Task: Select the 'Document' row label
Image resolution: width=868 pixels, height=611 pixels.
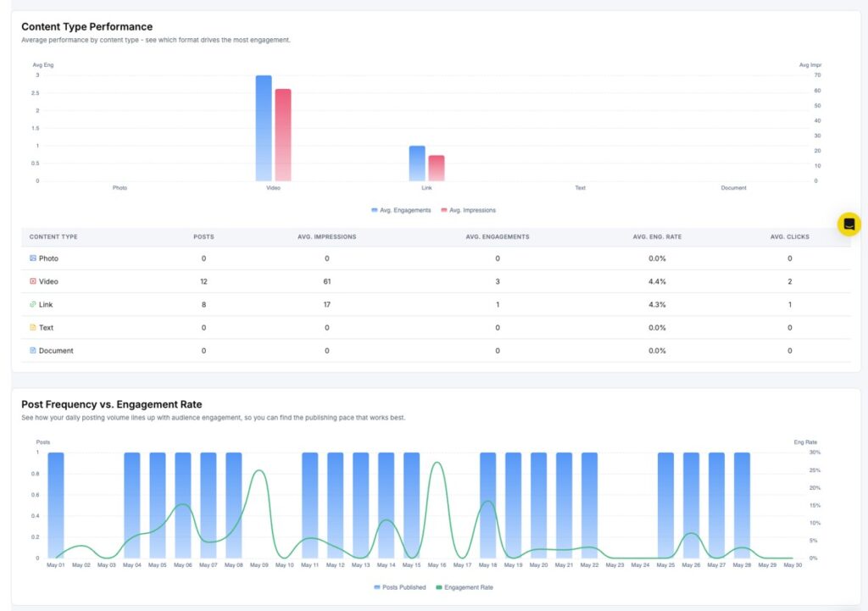Action: 56,351
